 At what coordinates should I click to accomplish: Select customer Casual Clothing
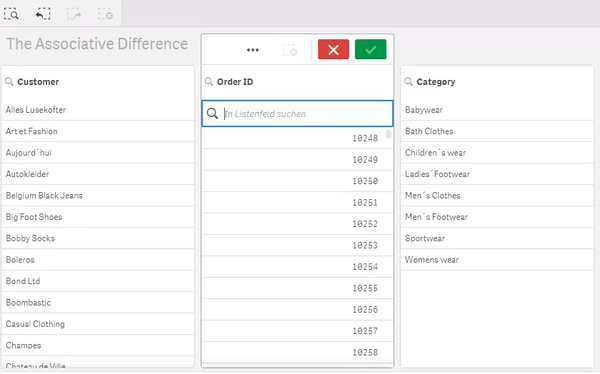point(98,324)
